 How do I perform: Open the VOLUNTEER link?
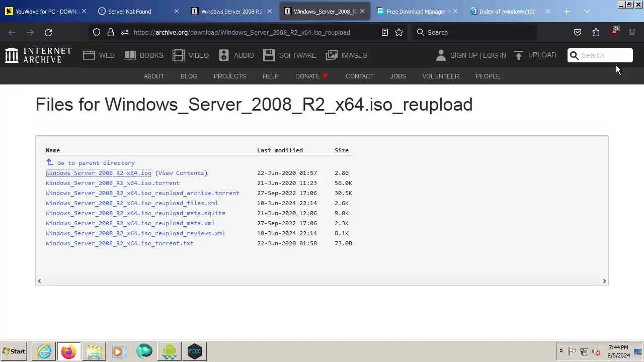(x=441, y=76)
